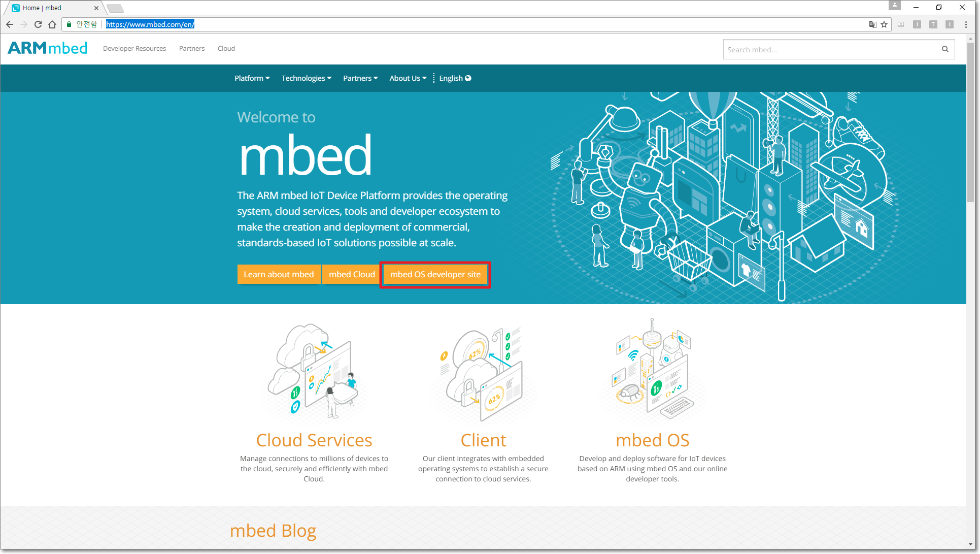Screen dimensions: 980x554
Task: Open the Platform dropdown menu
Action: (252, 78)
